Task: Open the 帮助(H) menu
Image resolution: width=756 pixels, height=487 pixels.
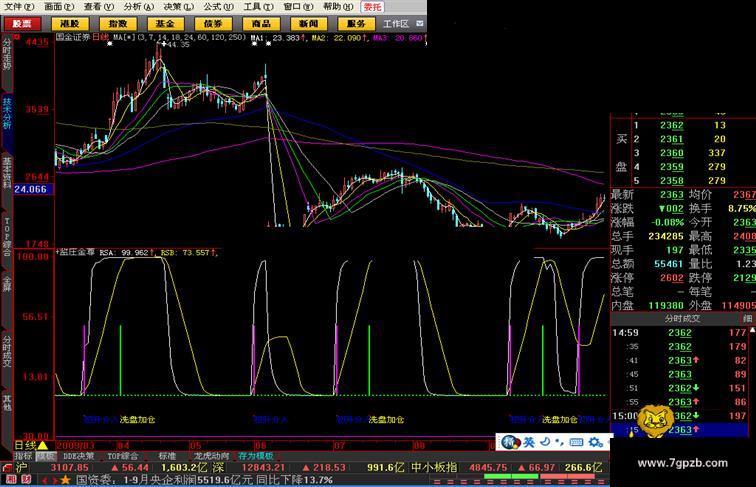Action: (338, 7)
